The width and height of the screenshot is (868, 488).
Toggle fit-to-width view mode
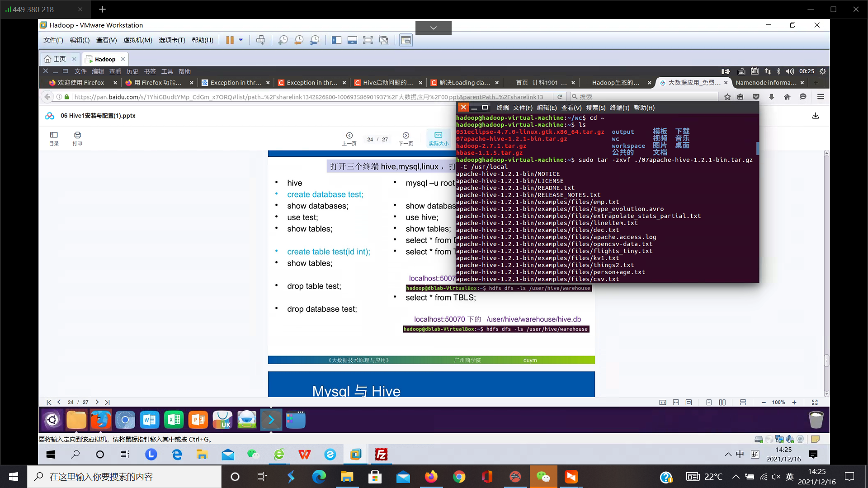click(676, 402)
